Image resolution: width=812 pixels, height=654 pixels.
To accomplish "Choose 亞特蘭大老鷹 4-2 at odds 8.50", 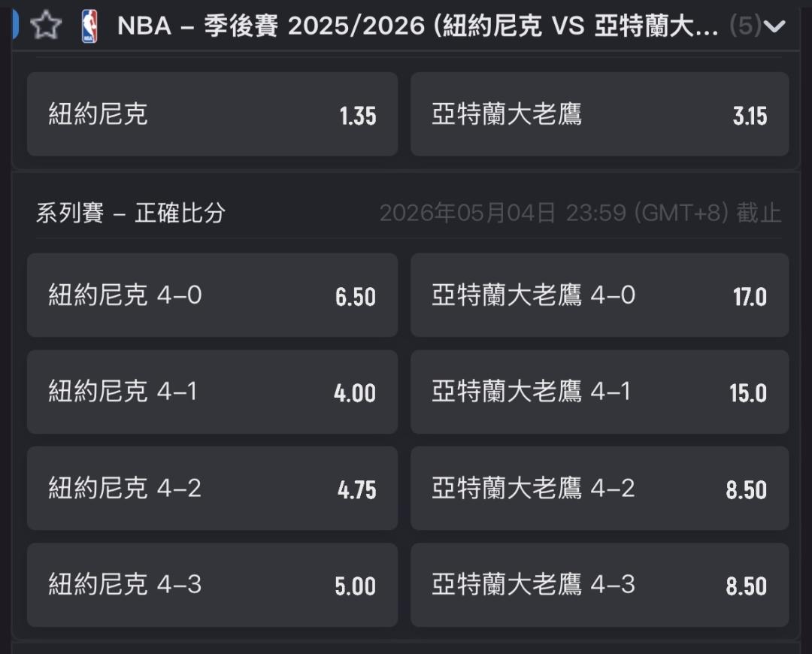I will 599,489.
